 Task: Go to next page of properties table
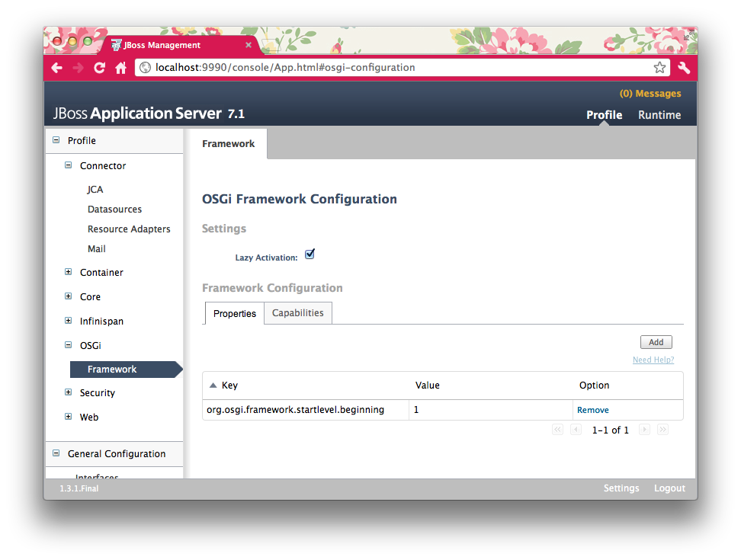(x=644, y=429)
